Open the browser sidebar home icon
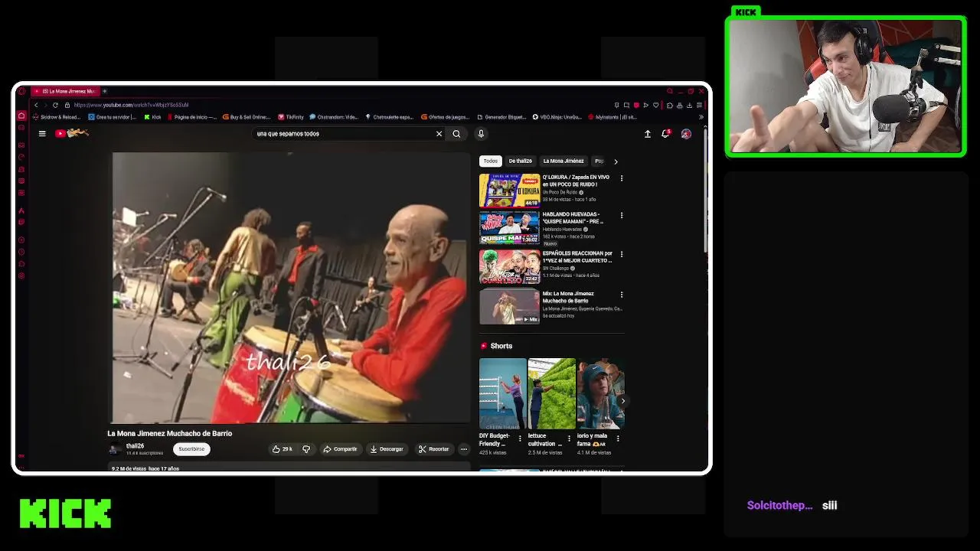 coord(21,116)
